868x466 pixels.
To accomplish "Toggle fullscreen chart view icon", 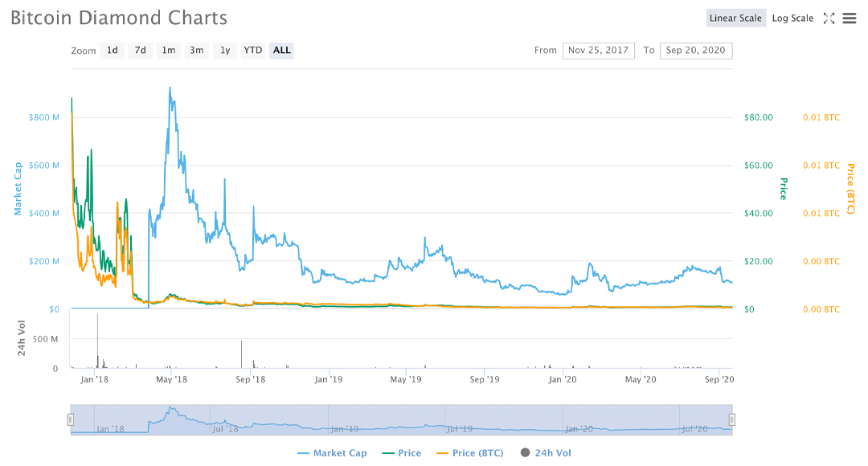I will pos(829,18).
